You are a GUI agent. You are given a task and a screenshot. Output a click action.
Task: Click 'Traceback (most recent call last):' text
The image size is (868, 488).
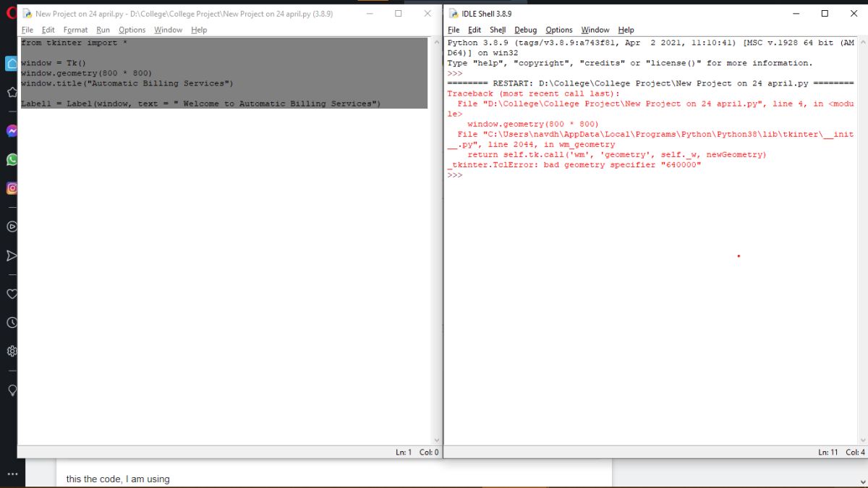pos(533,93)
